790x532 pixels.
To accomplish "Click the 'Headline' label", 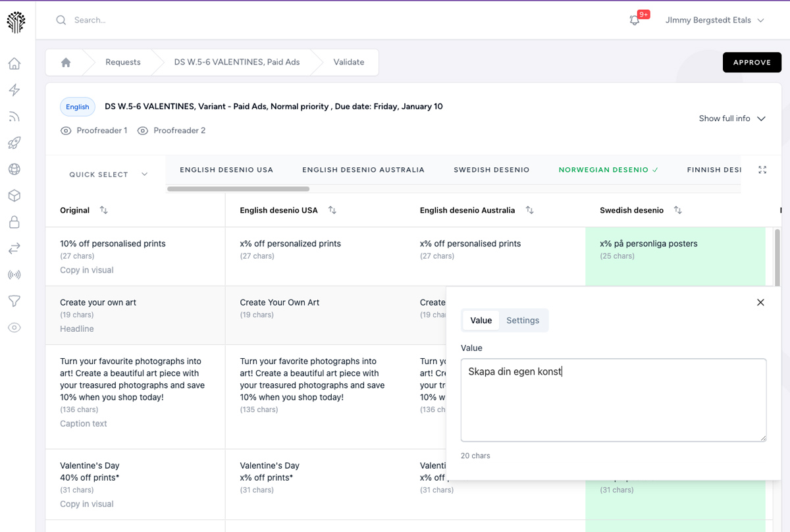I will [x=77, y=329].
